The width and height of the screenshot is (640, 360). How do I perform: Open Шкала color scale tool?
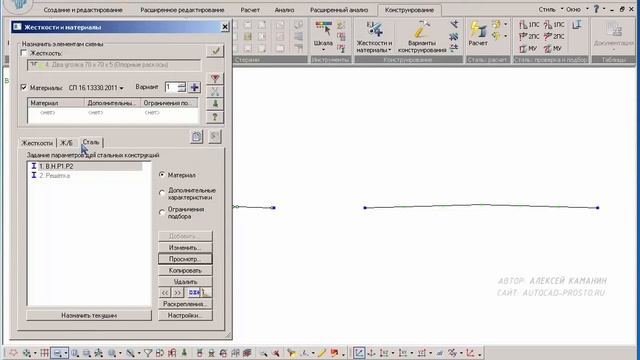coord(323,34)
